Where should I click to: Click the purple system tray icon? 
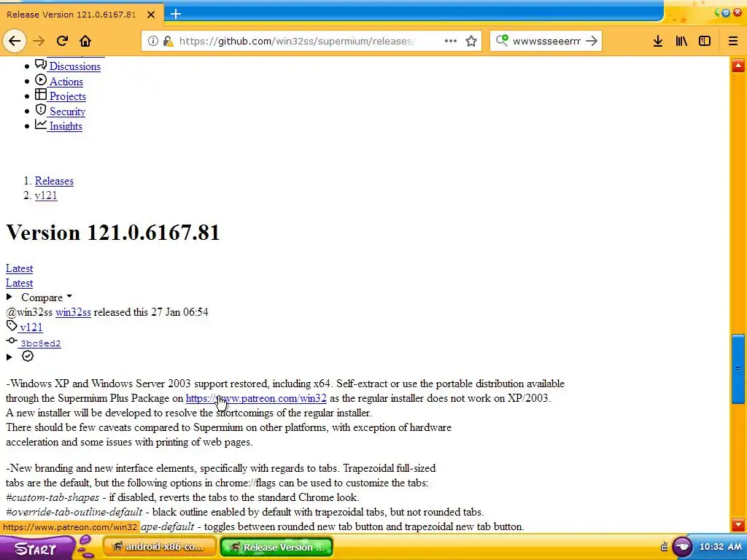tap(682, 547)
